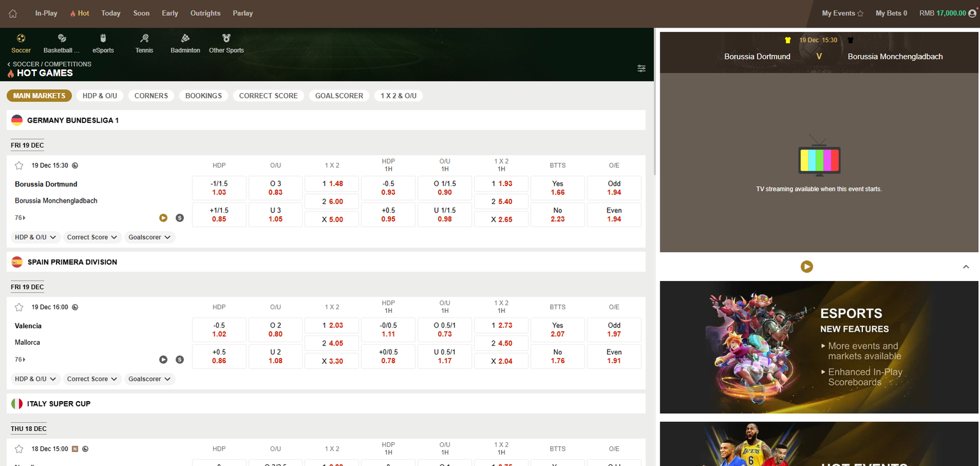Favorite the 18 Dec 15:00 match star
This screenshot has width=980, height=466.
click(x=19, y=449)
